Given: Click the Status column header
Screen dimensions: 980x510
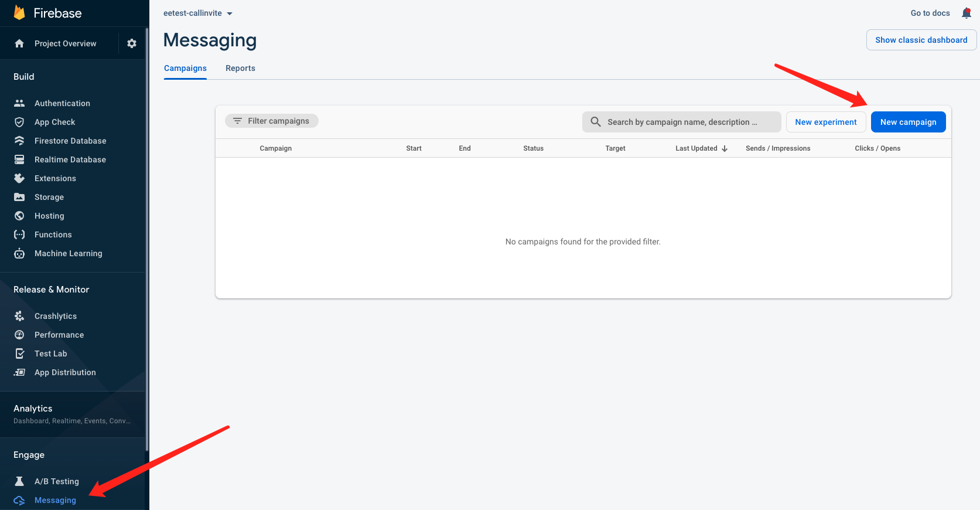Looking at the screenshot, I should (x=534, y=148).
